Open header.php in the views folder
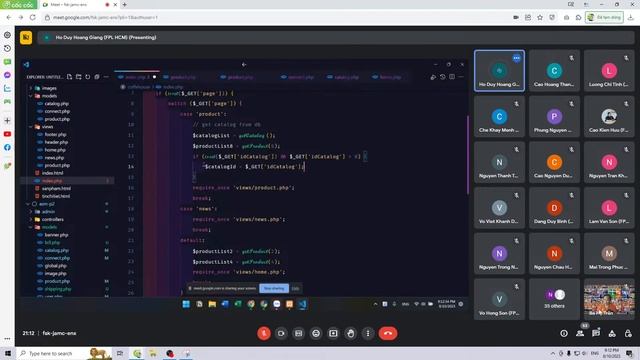640x360 pixels. coord(56,142)
